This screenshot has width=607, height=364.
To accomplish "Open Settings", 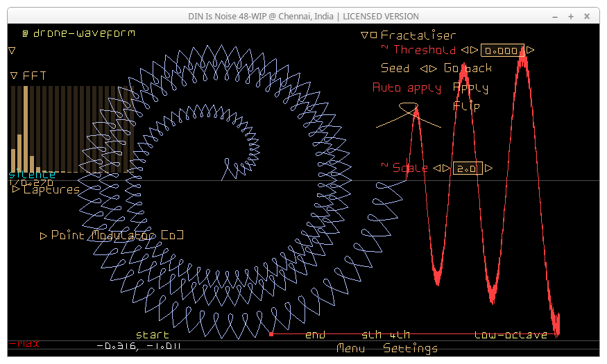I will coord(411,349).
